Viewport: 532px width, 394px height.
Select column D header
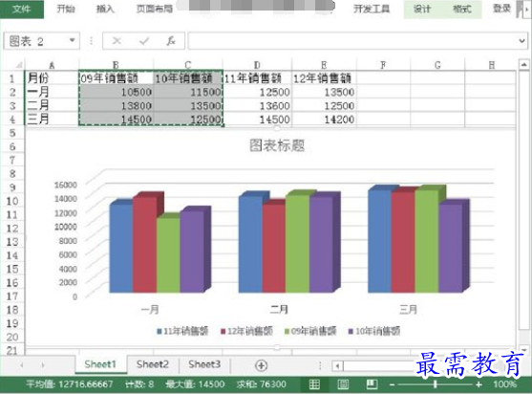(257, 64)
